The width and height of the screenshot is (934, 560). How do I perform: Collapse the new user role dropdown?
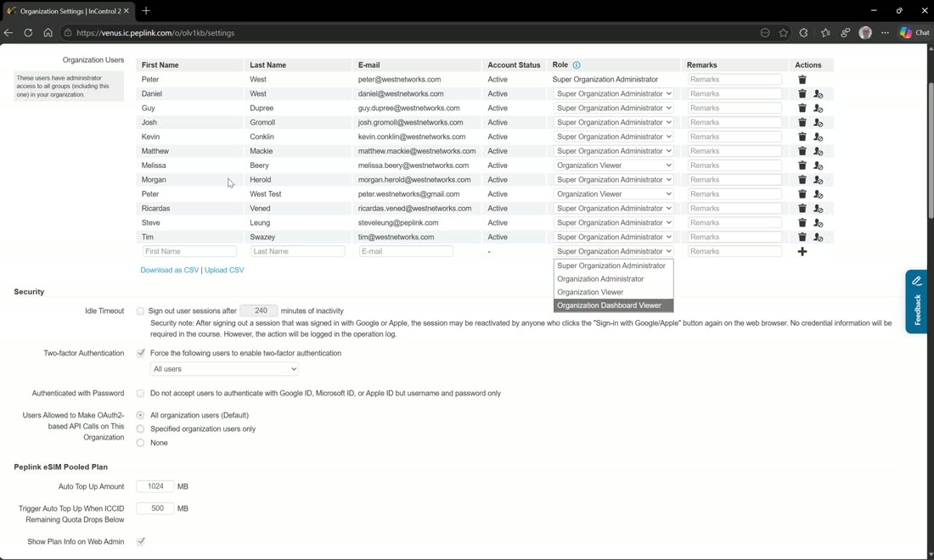[x=614, y=251]
